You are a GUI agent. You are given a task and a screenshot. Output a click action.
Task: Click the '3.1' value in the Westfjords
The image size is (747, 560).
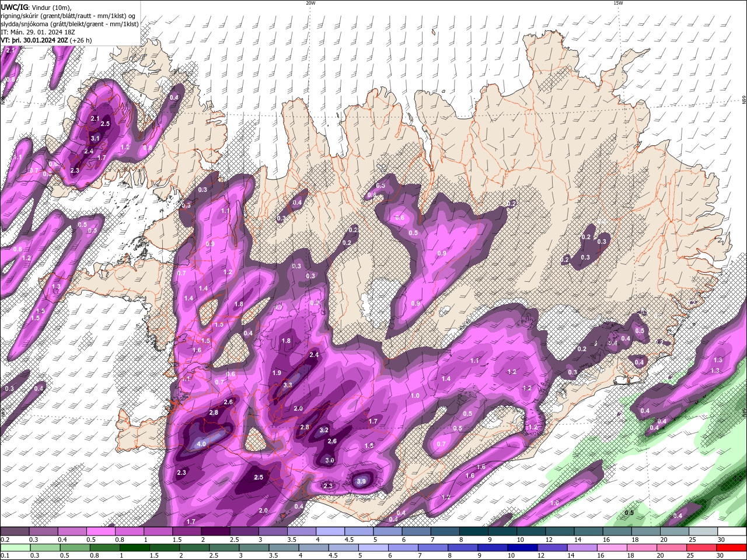tap(95, 138)
